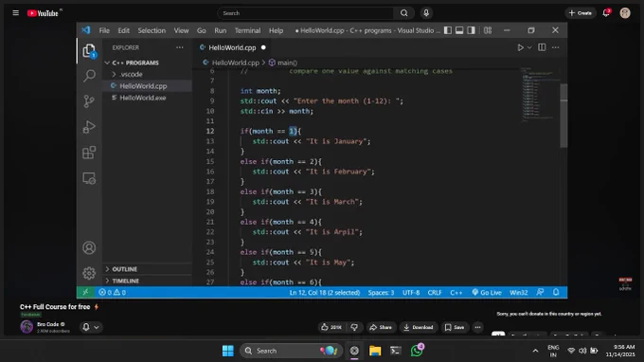Click feedback icon in status bar
644x362 pixels.
(540, 292)
